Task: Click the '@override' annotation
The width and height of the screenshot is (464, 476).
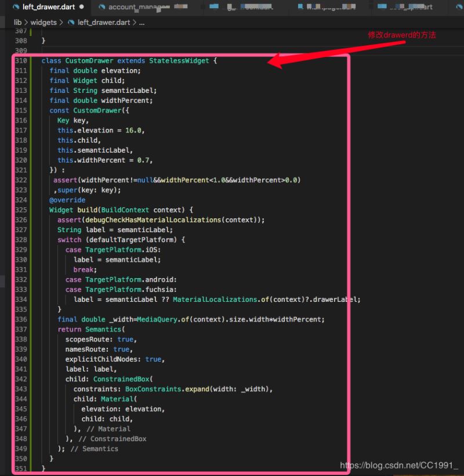Action: point(67,200)
